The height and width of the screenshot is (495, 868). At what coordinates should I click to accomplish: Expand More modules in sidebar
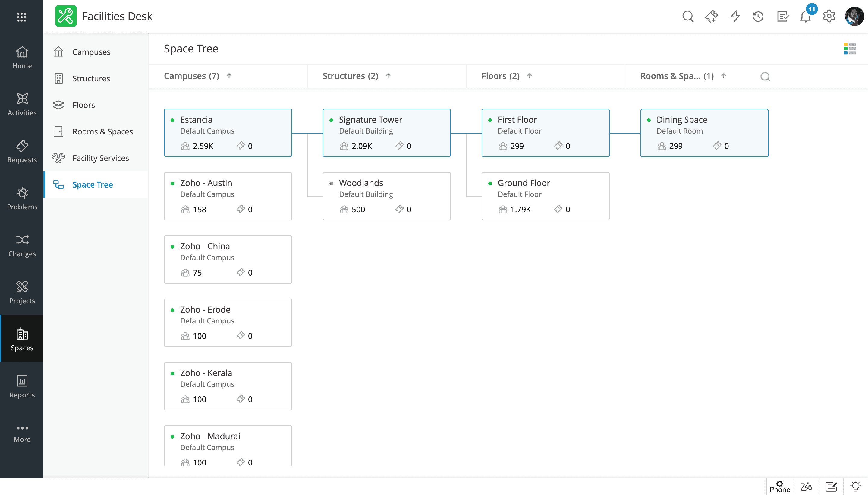click(22, 434)
